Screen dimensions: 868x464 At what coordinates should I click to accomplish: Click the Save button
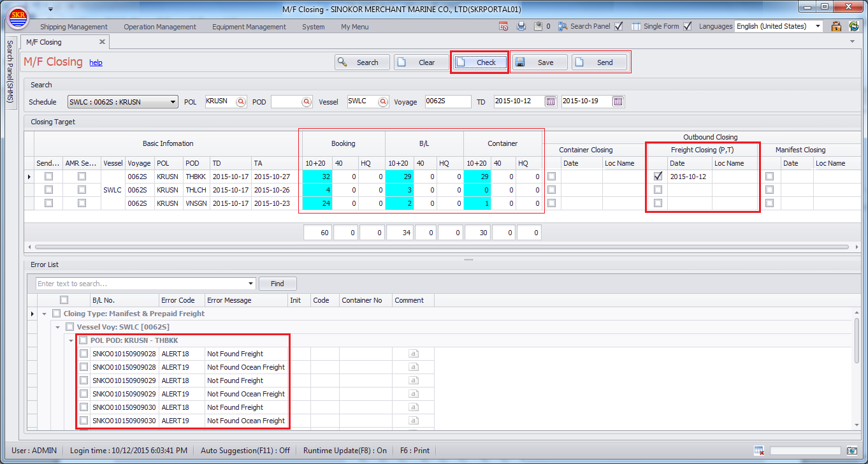coord(540,62)
